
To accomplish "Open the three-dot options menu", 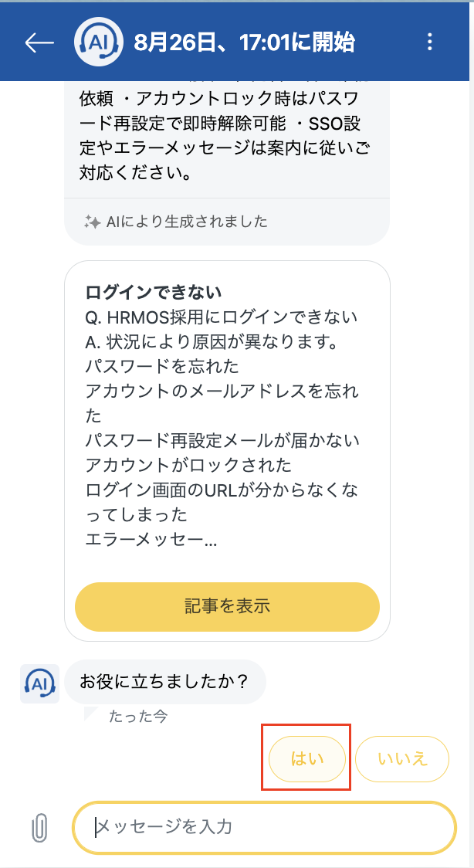I will pyautogui.click(x=431, y=42).
